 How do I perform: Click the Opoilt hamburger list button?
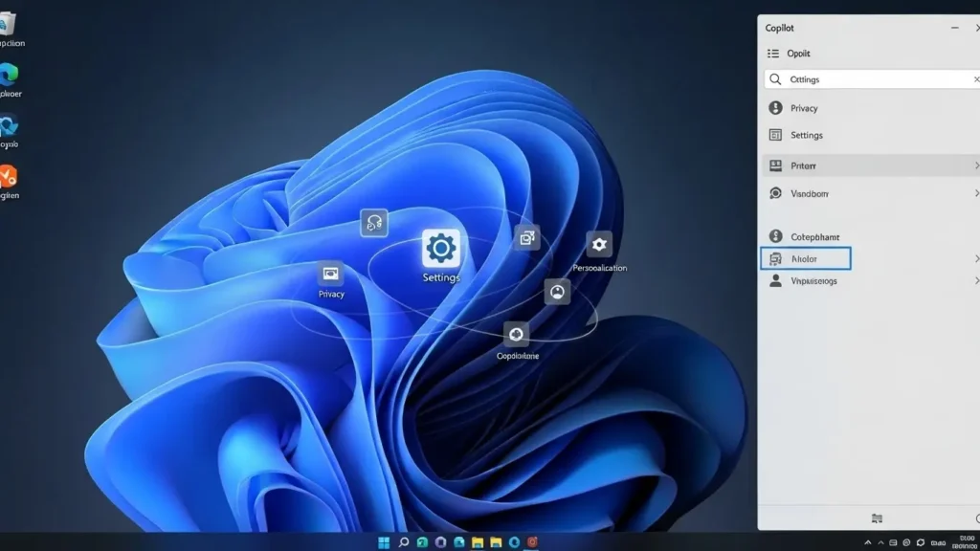coord(773,54)
